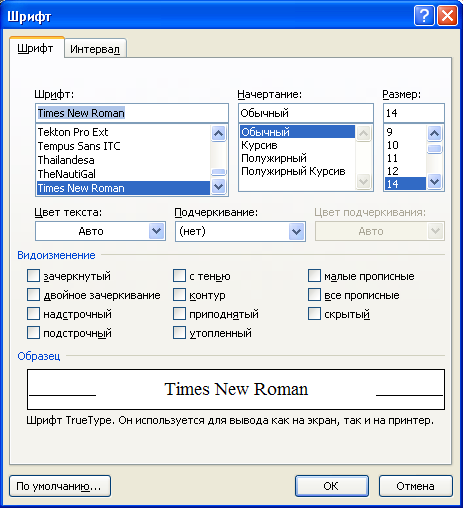Click the style list scroll down arrow
This screenshot has width=463, height=508.
click(x=363, y=182)
